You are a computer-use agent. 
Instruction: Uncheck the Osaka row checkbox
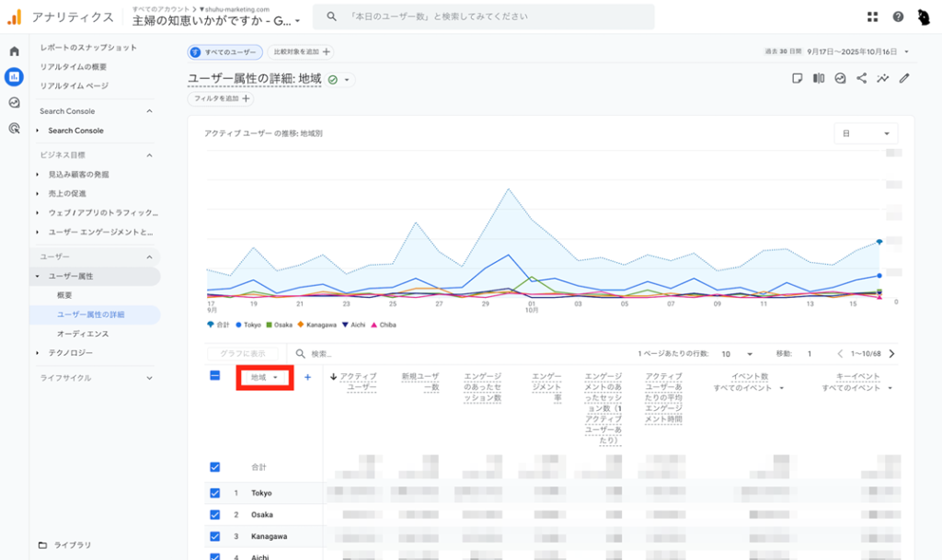(x=215, y=515)
